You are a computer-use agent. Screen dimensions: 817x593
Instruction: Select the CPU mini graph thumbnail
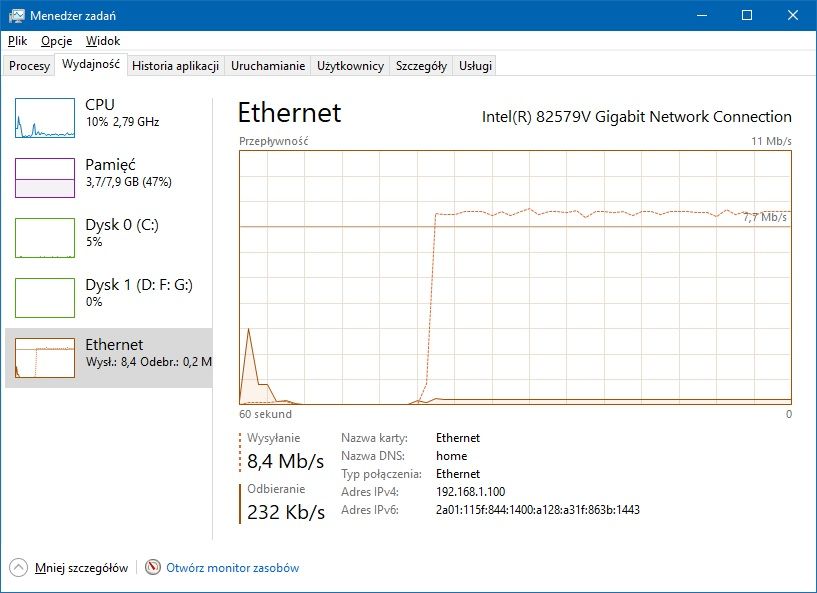pos(45,118)
